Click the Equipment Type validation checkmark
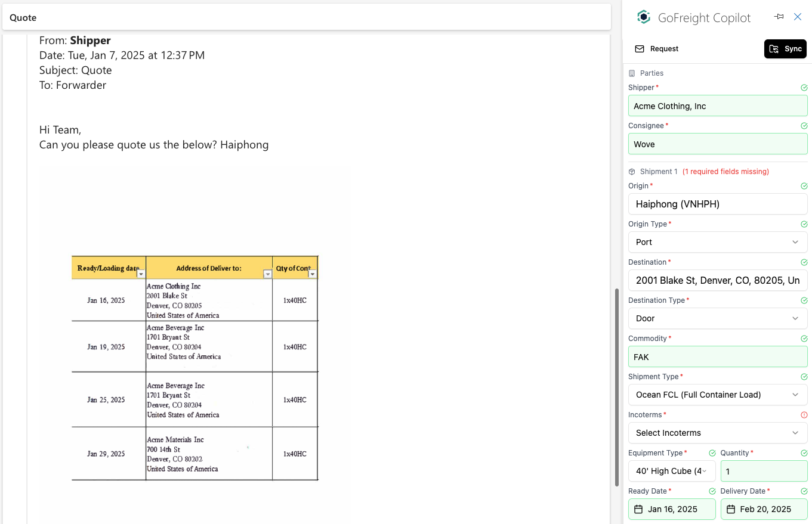 [x=712, y=453]
